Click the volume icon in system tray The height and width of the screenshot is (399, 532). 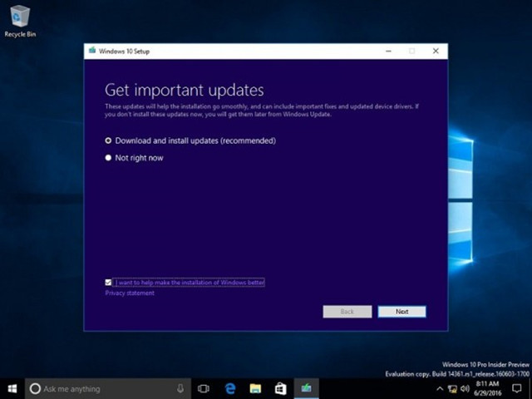[465, 388]
